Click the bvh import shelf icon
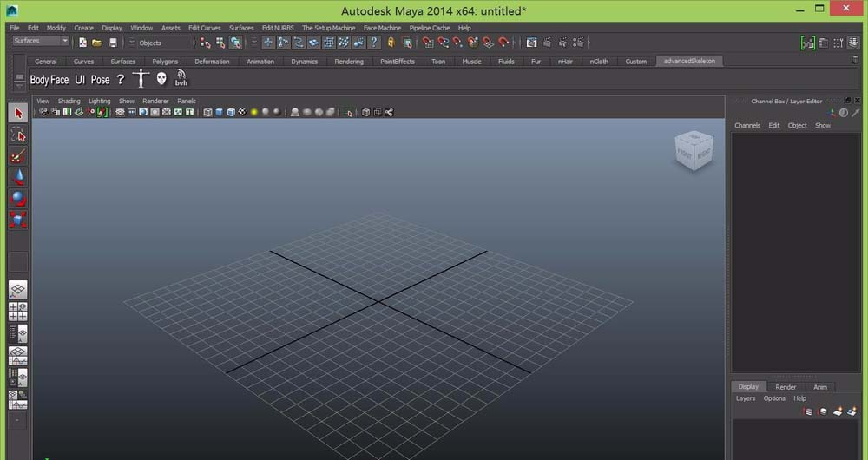The width and height of the screenshot is (868, 460). click(181, 78)
